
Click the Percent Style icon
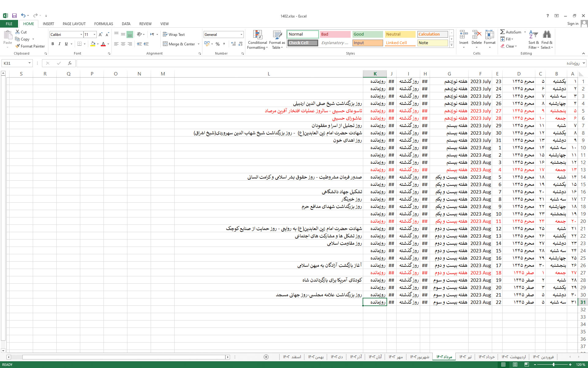click(x=217, y=44)
